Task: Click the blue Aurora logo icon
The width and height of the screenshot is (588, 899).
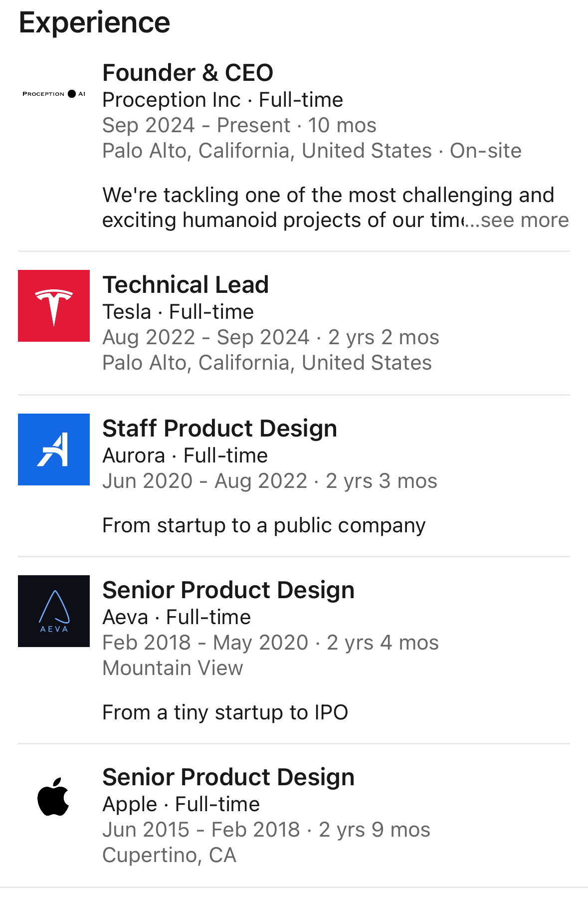Action: click(54, 449)
